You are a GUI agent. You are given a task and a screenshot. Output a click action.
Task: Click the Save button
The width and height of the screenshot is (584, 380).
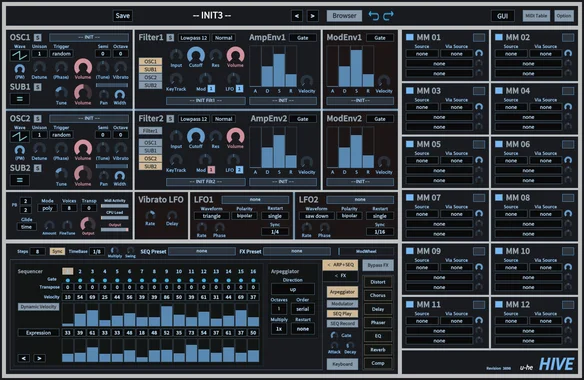pos(123,16)
